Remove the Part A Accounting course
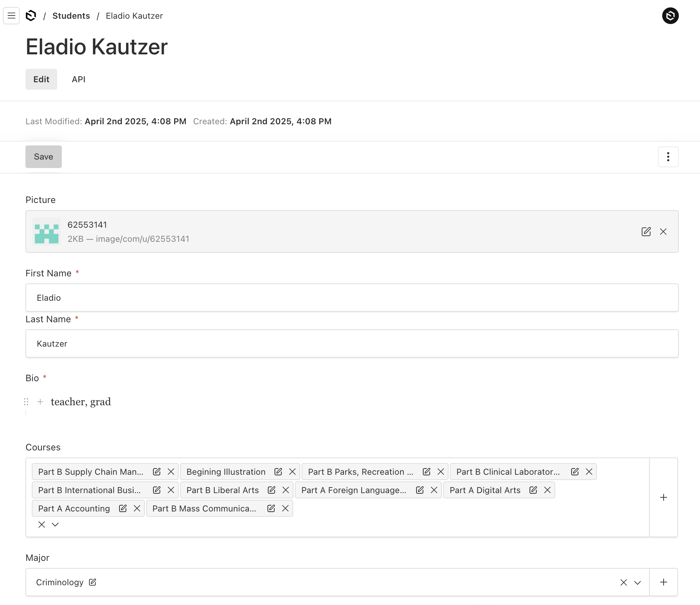This screenshot has width=700, height=605. pos(137,509)
